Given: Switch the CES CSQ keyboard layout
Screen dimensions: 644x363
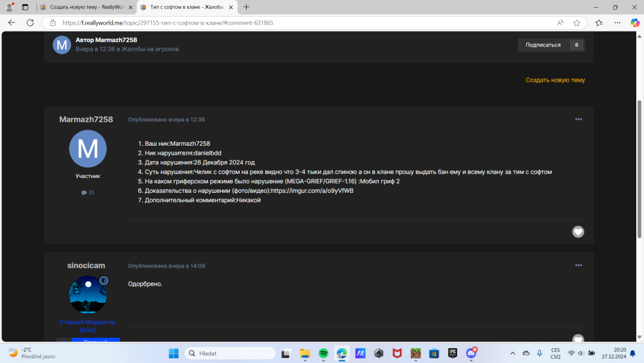Looking at the screenshot, I should click(x=555, y=353).
